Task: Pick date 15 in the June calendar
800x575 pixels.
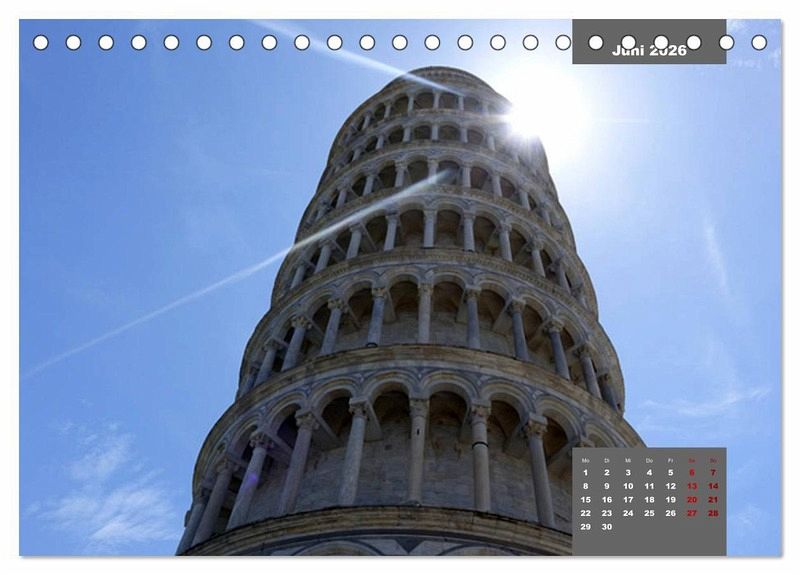Action: [x=586, y=499]
